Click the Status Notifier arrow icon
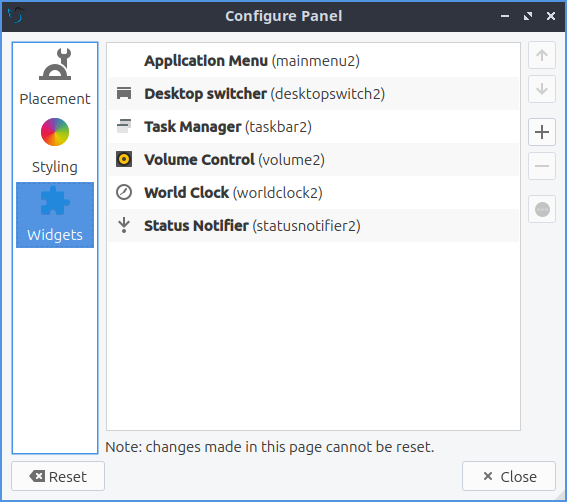 [124, 225]
